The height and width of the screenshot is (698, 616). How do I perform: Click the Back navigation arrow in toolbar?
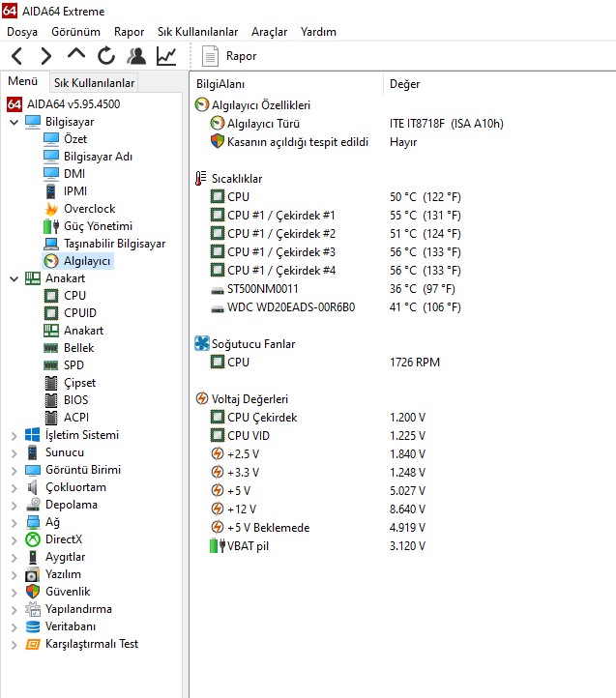click(x=17, y=56)
